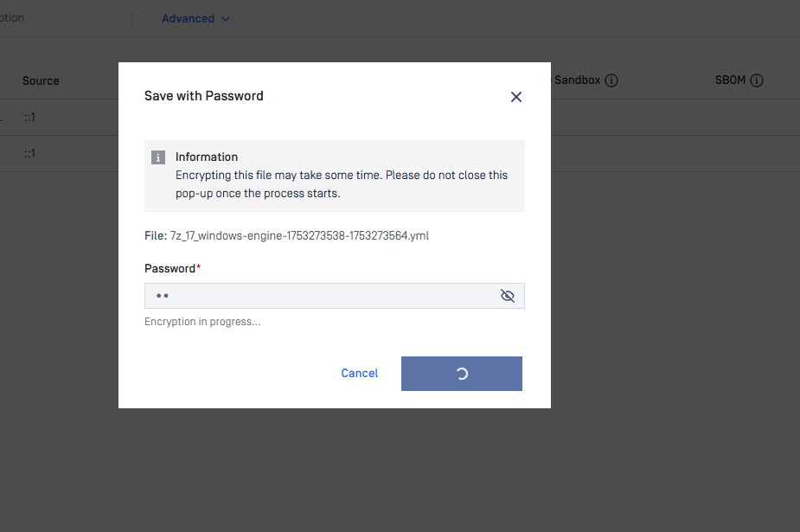Expand the Advanced dropdown
800x532 pixels.
pos(196,18)
